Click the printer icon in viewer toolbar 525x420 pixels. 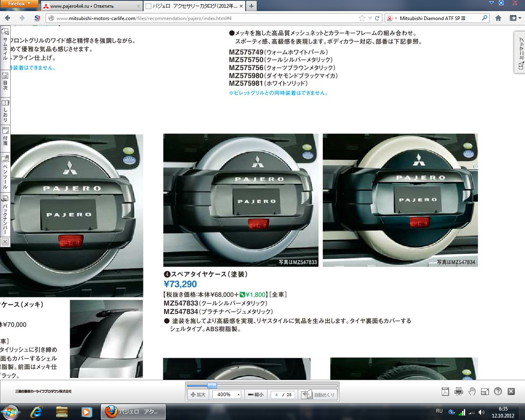coord(459,391)
